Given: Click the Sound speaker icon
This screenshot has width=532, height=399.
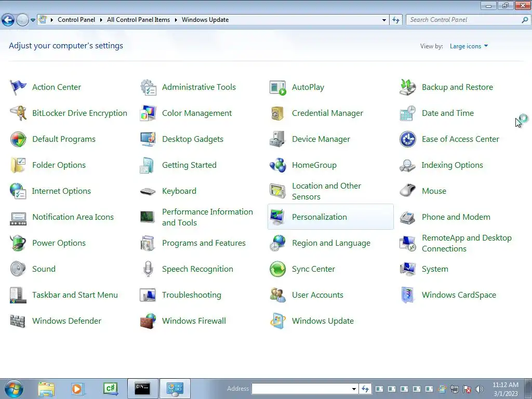Looking at the screenshot, I should pos(18,269).
